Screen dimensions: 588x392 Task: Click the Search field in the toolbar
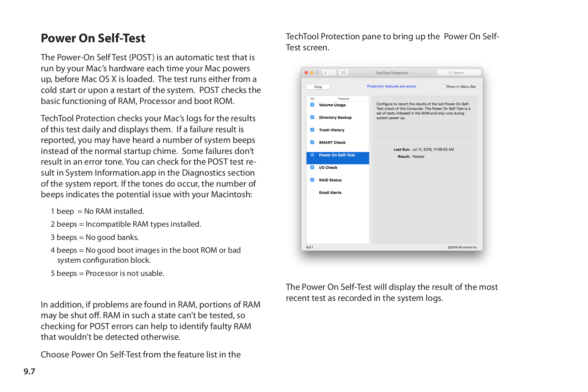click(x=459, y=73)
